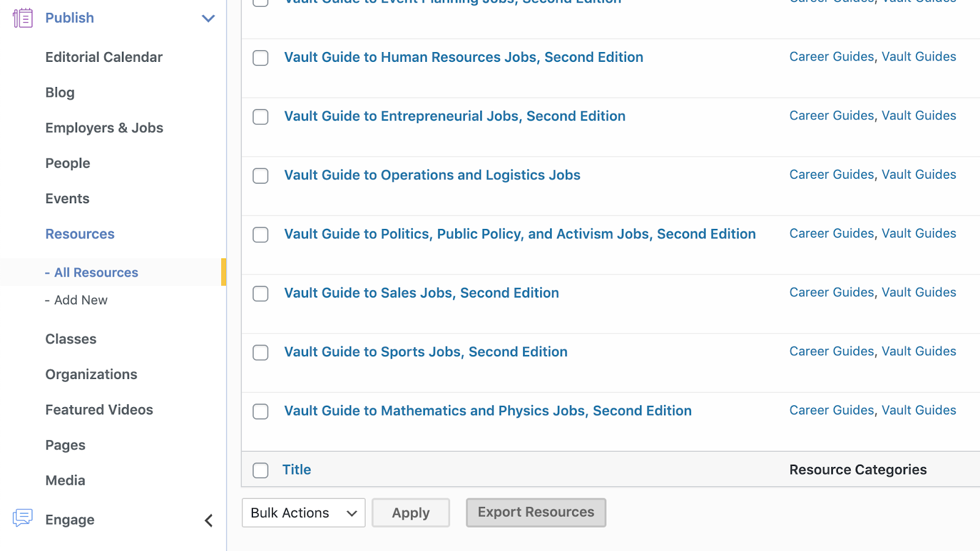Toggle the select-all checkbox beside Title
980x551 pixels.
click(261, 470)
